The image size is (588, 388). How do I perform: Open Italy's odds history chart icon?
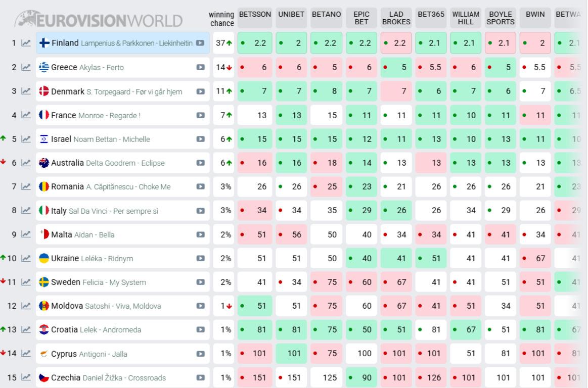[26, 211]
